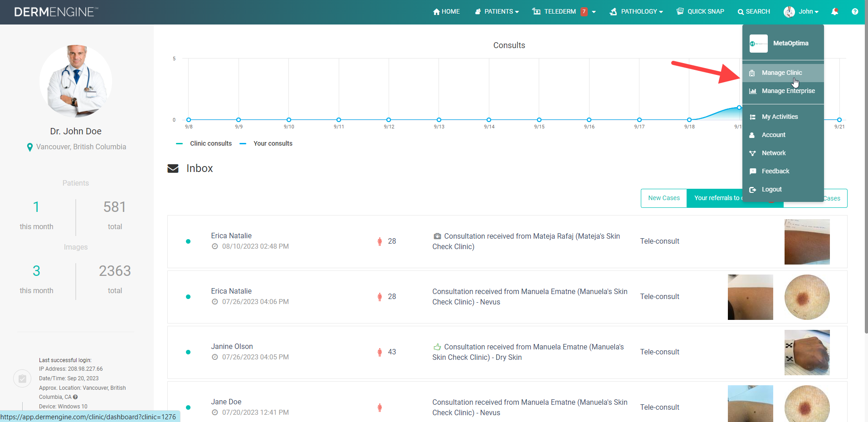
Task: Click camera icon in Mateja Rafaj consultation
Action: 437,236
